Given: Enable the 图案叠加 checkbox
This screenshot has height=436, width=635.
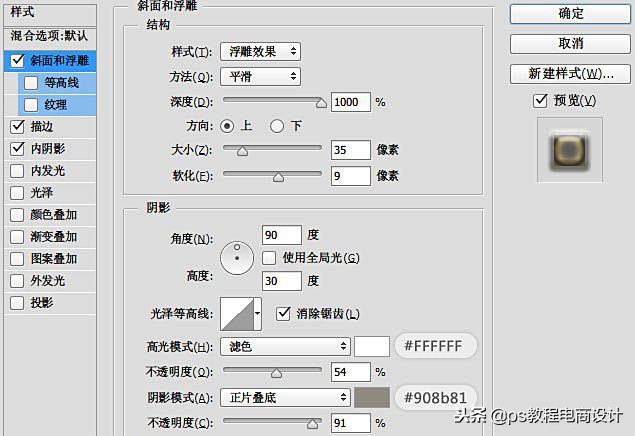Looking at the screenshot, I should point(17,259).
